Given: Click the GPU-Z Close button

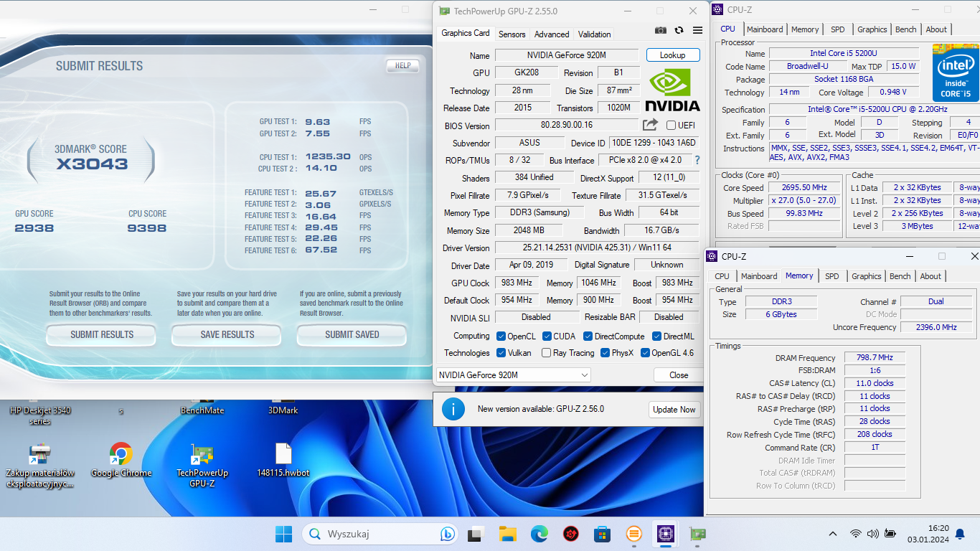Looking at the screenshot, I should pos(679,375).
